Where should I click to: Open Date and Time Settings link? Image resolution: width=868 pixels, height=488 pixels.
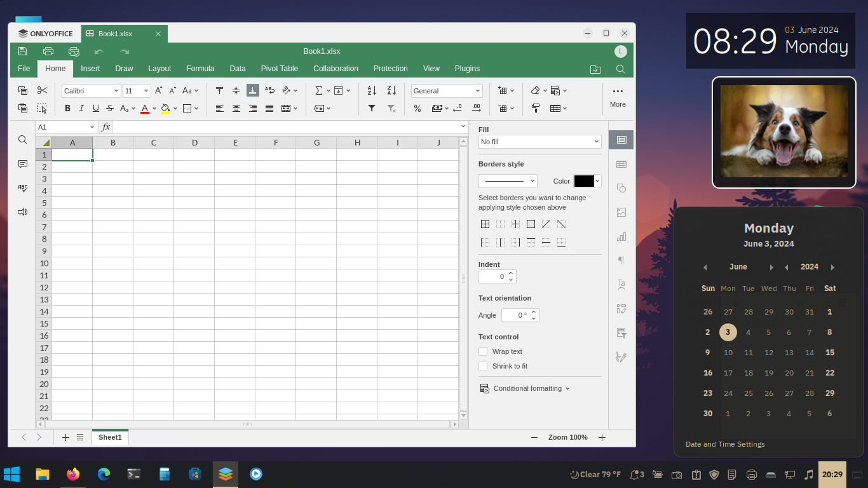tap(725, 444)
